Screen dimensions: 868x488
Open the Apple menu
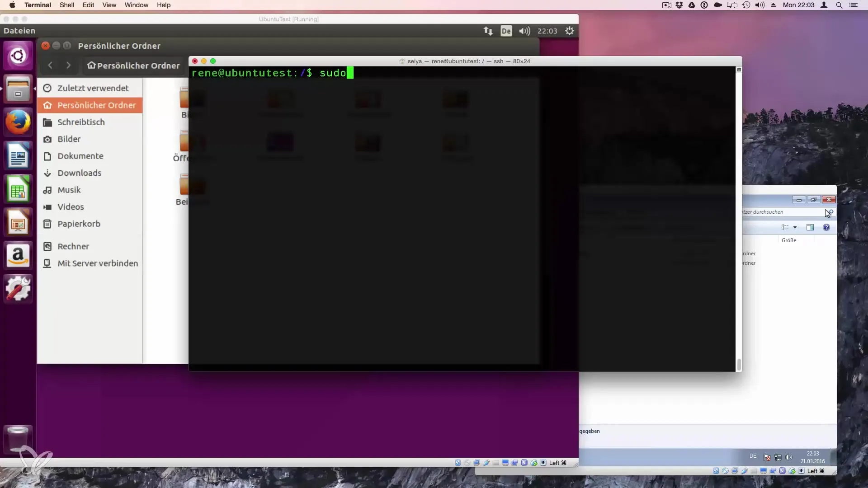(x=12, y=5)
